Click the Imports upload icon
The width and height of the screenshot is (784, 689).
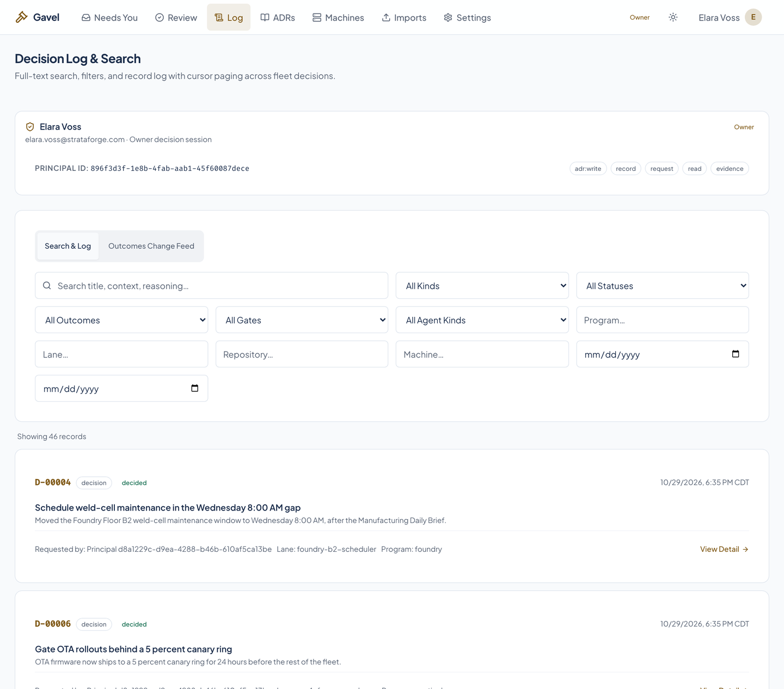pyautogui.click(x=386, y=17)
